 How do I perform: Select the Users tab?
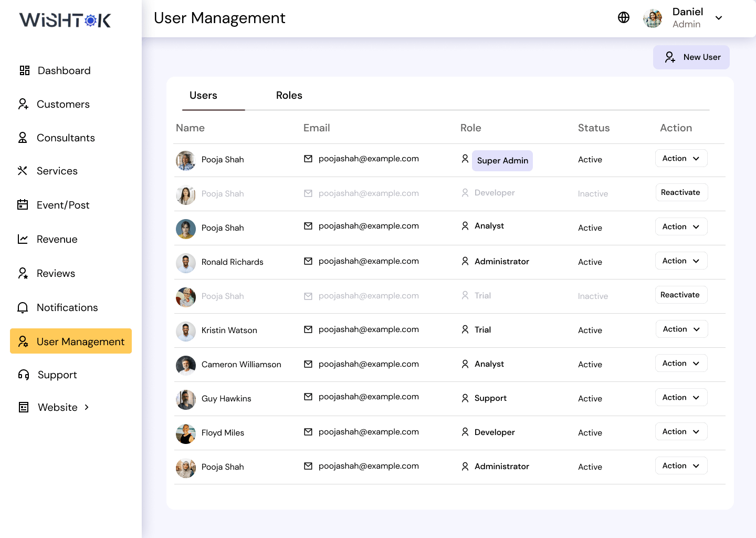pos(203,96)
